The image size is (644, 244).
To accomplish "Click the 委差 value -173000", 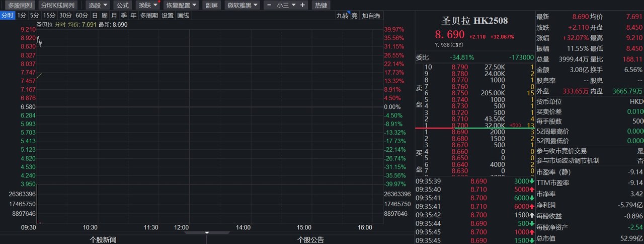I will 521,57.
